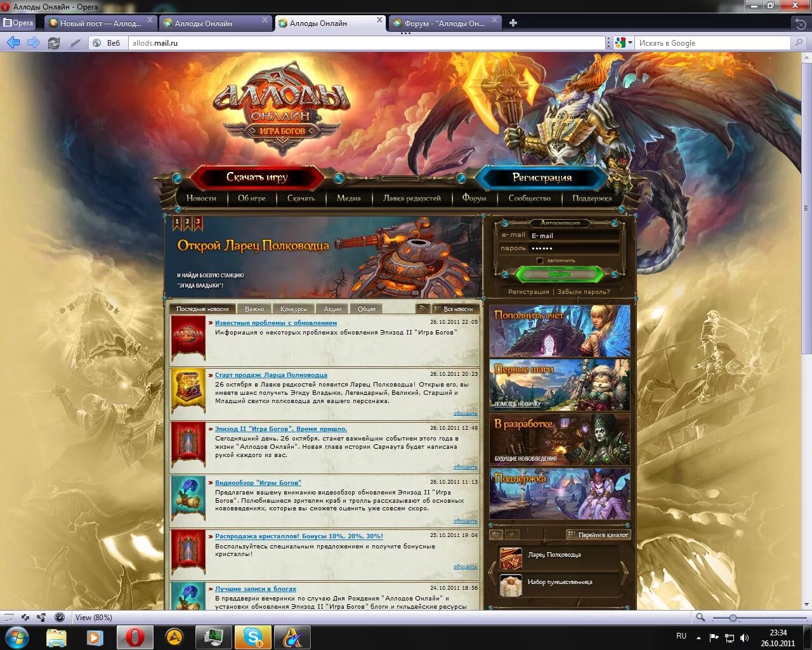Close the active "Аллоды Онлайн" tab
Viewport: 812px width, 650px height.
click(x=379, y=20)
